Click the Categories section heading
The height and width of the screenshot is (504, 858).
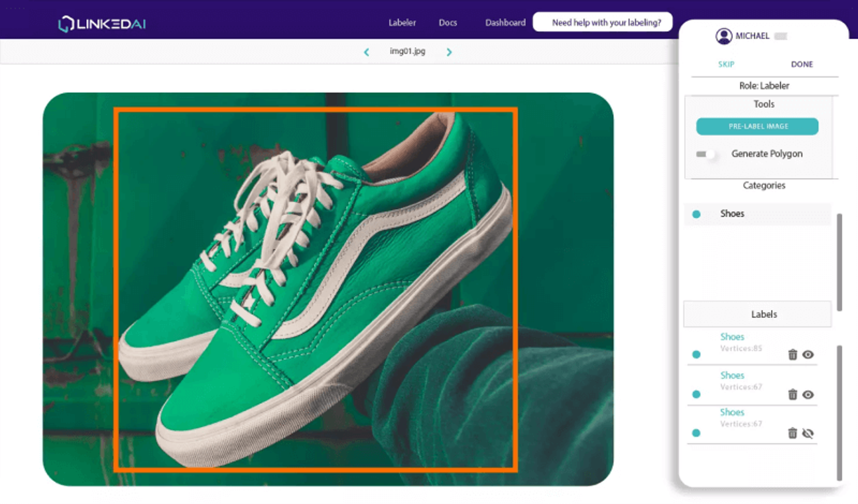(764, 186)
